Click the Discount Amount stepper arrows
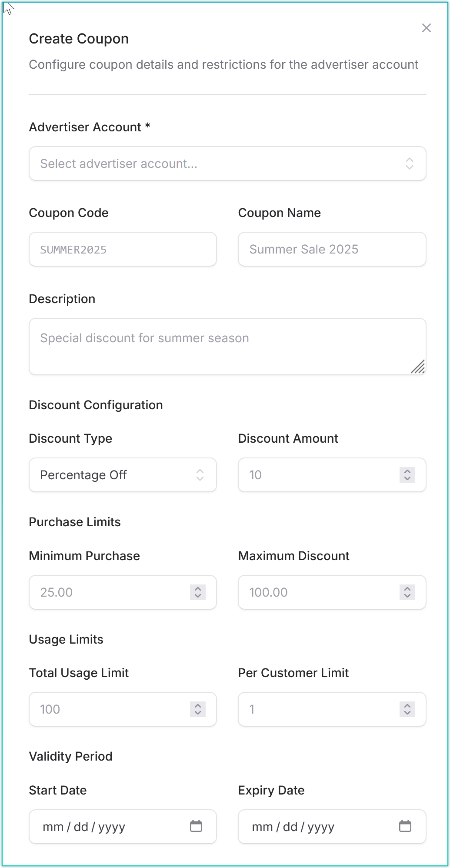Image resolution: width=450 pixels, height=868 pixels. point(407,475)
